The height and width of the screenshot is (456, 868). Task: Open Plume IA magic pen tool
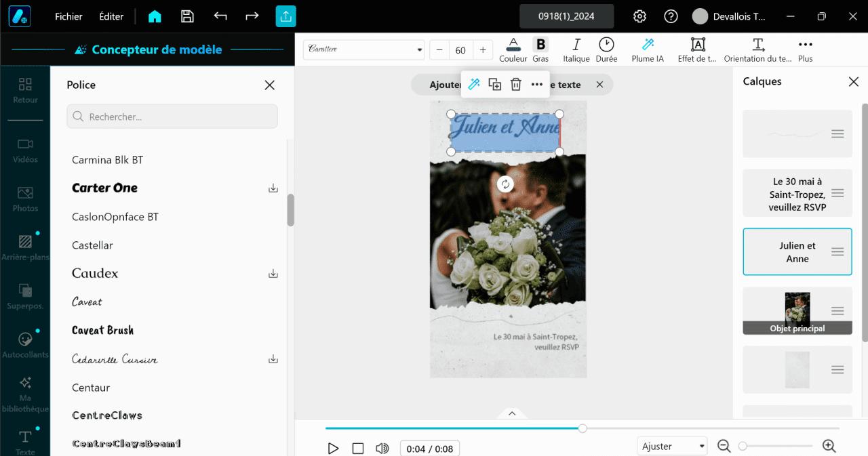648,50
